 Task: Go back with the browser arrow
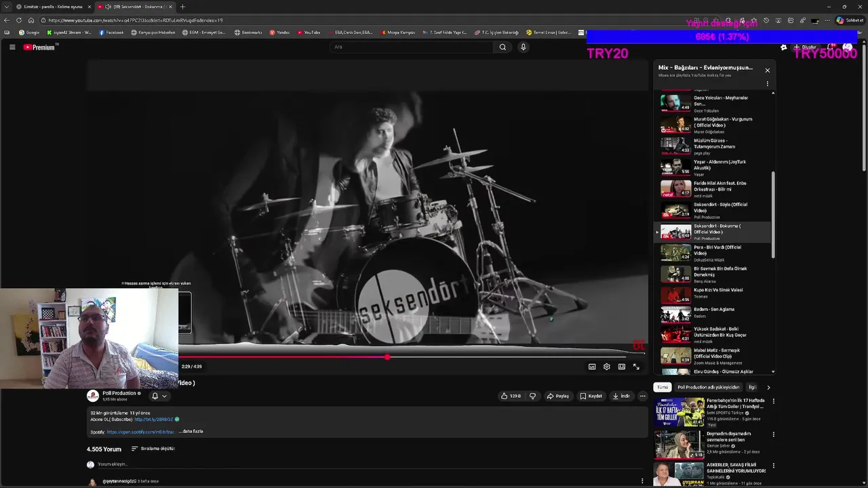(x=7, y=20)
